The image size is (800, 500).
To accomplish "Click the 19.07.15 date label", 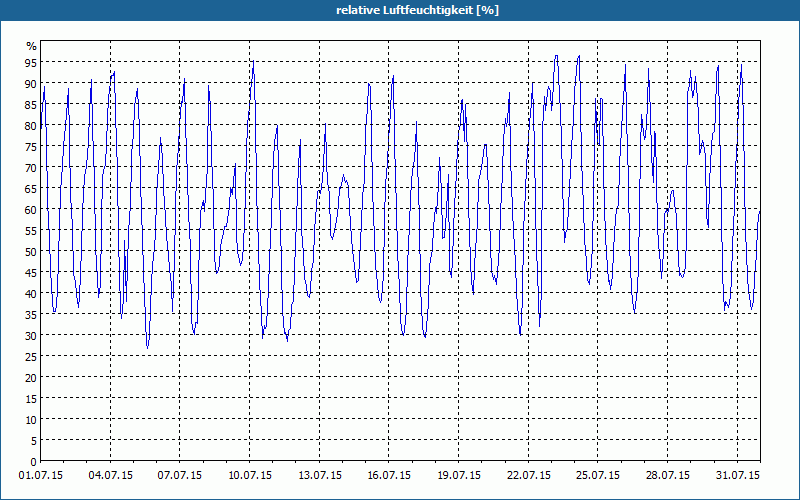I will point(459,475).
